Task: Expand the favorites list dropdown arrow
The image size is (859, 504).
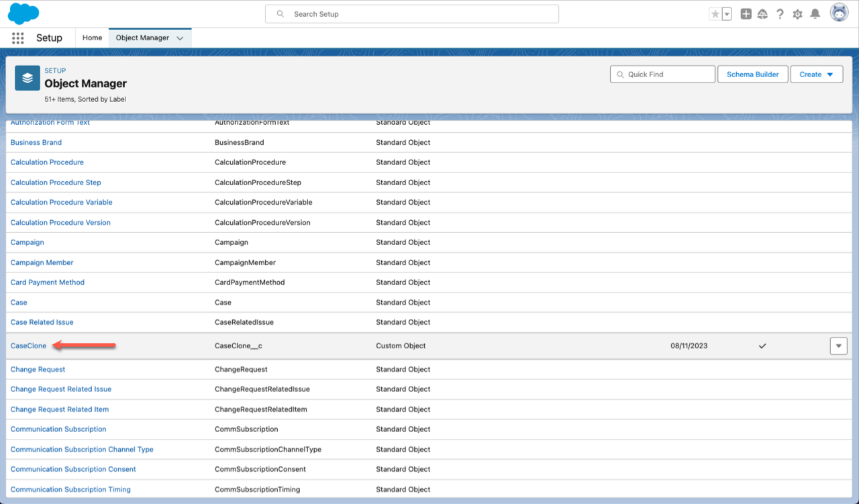Action: pyautogui.click(x=727, y=14)
